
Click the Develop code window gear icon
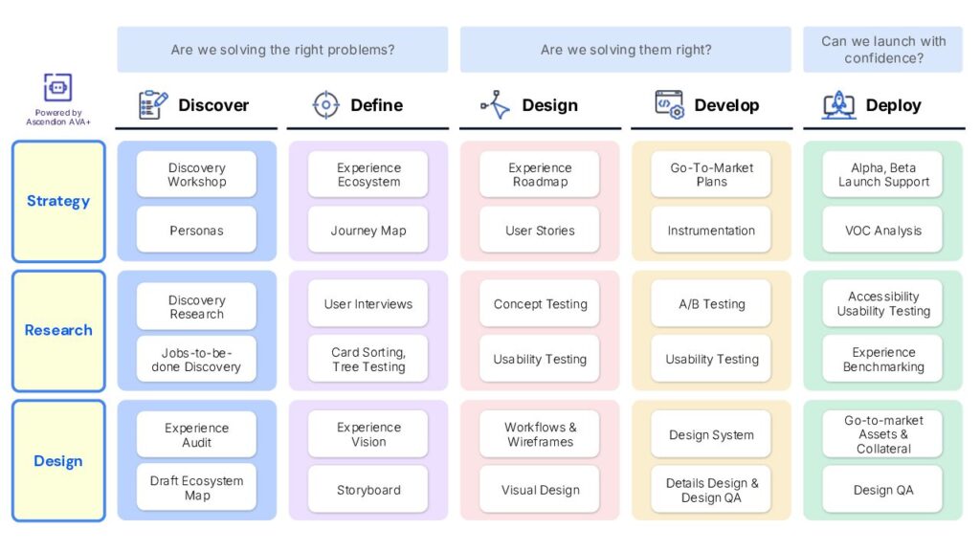pyautogui.click(x=669, y=104)
